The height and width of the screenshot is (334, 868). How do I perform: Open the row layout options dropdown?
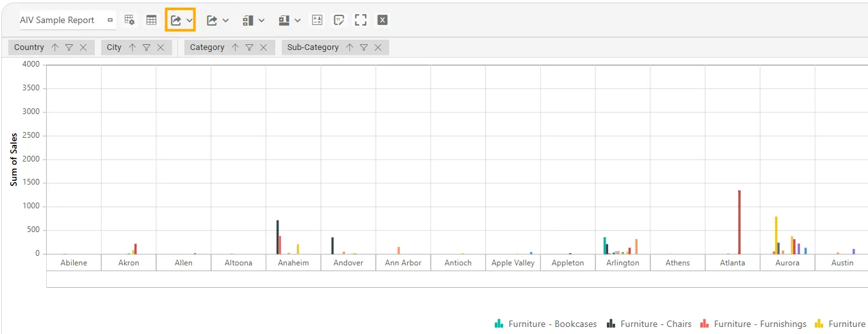(x=253, y=20)
